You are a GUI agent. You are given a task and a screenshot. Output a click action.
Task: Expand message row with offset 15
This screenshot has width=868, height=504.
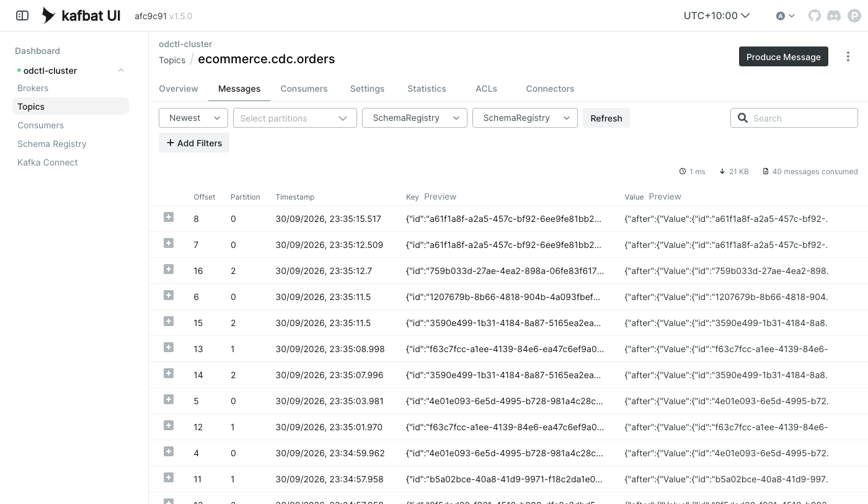[169, 321]
